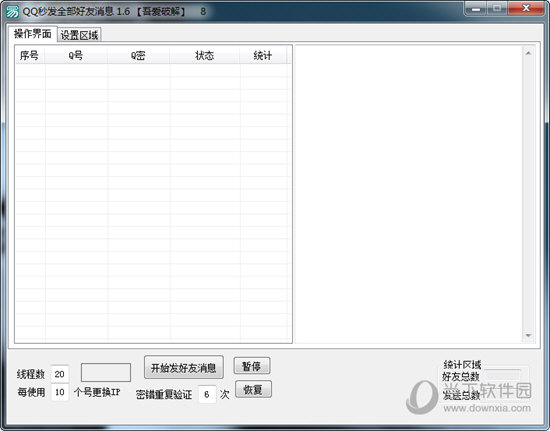Click the 个号更换IP label

click(97, 392)
